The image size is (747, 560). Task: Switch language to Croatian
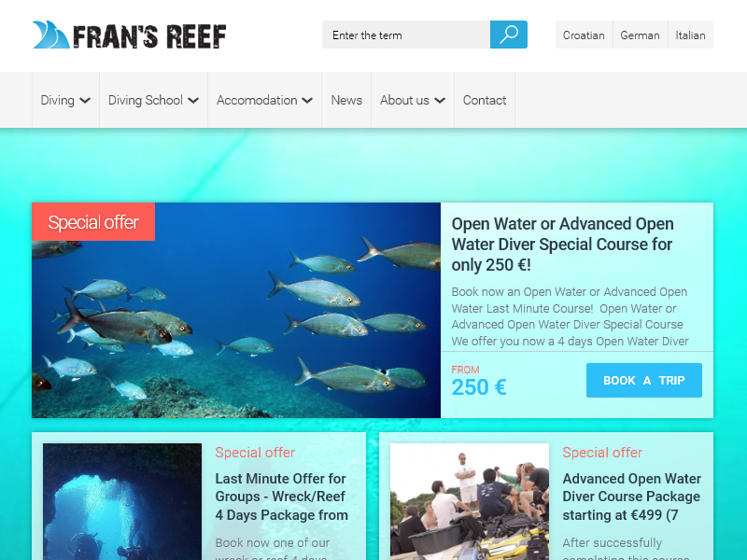pos(584,35)
